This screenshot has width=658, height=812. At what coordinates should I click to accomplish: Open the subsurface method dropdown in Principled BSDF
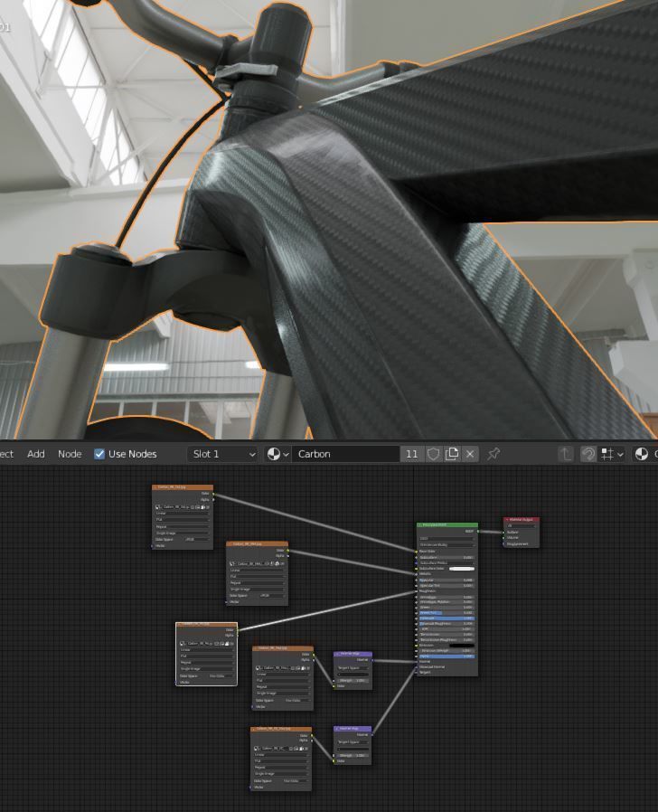click(x=447, y=545)
